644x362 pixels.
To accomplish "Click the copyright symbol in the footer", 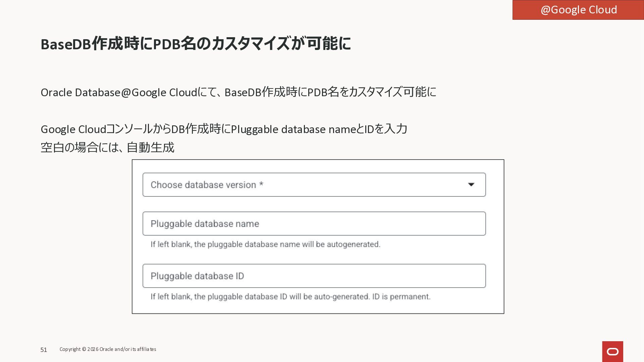I will coord(84,349).
